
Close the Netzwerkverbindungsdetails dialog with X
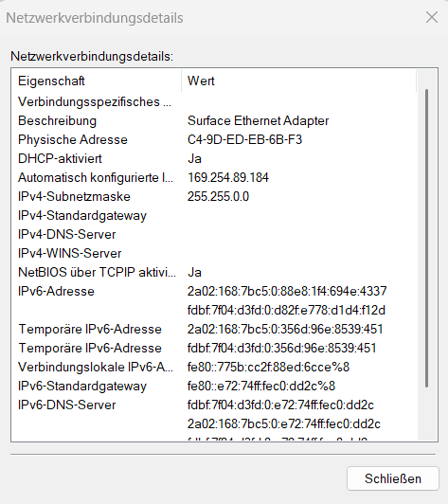click(432, 17)
